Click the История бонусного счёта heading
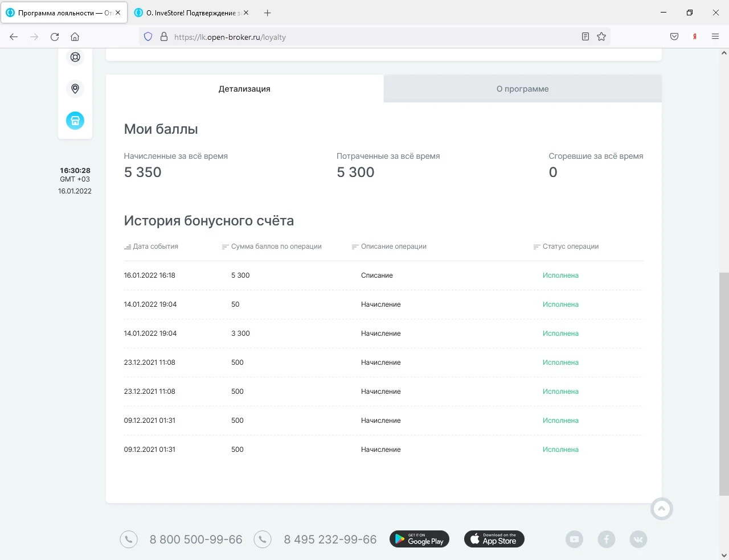 pos(209,221)
